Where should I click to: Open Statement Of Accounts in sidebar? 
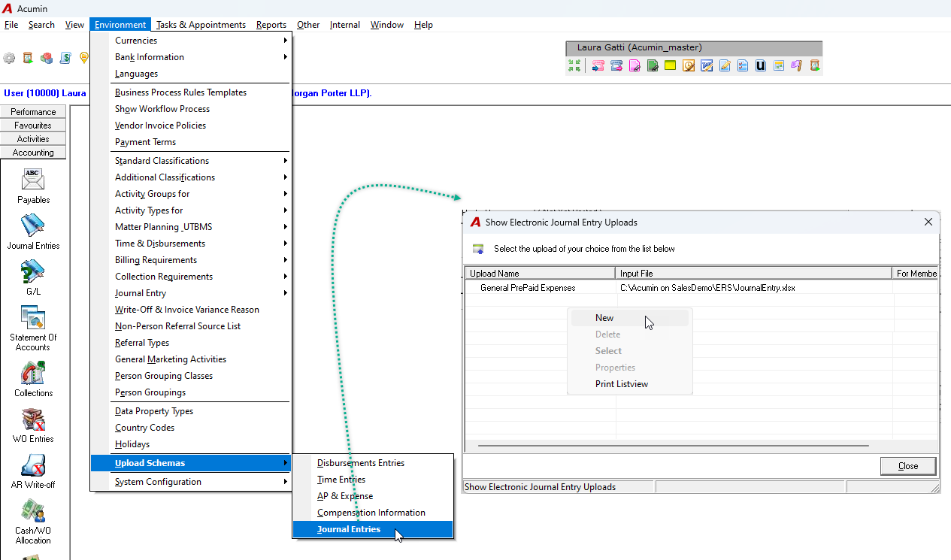pyautogui.click(x=33, y=328)
